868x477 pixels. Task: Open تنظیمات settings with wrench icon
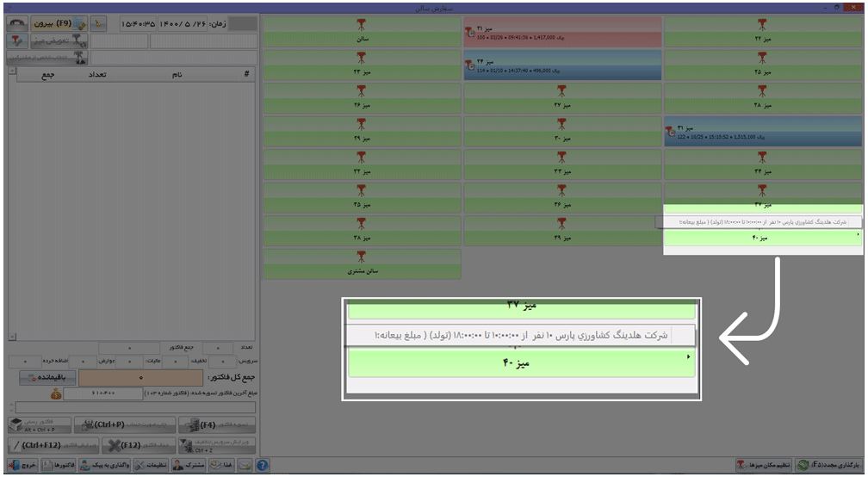point(151,466)
